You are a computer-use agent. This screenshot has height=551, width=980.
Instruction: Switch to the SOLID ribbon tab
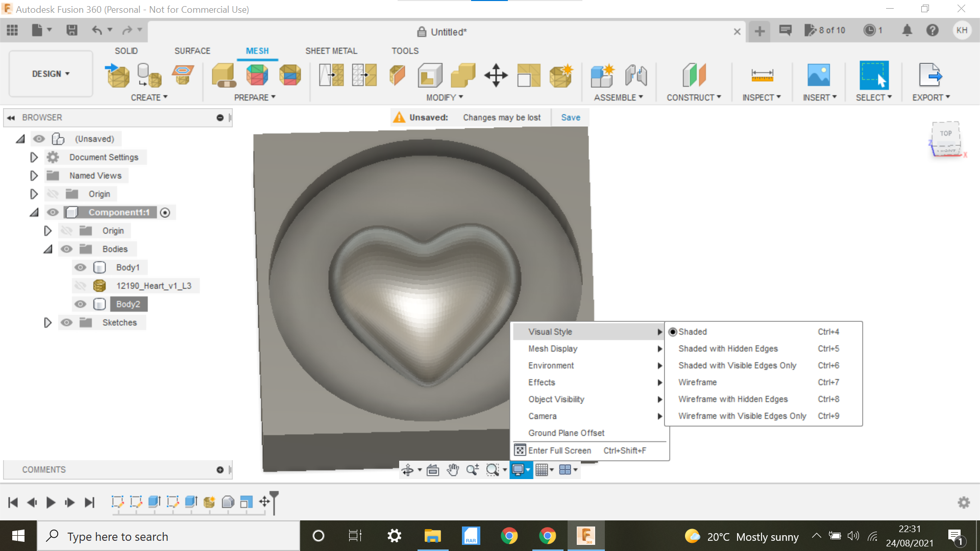pos(126,51)
